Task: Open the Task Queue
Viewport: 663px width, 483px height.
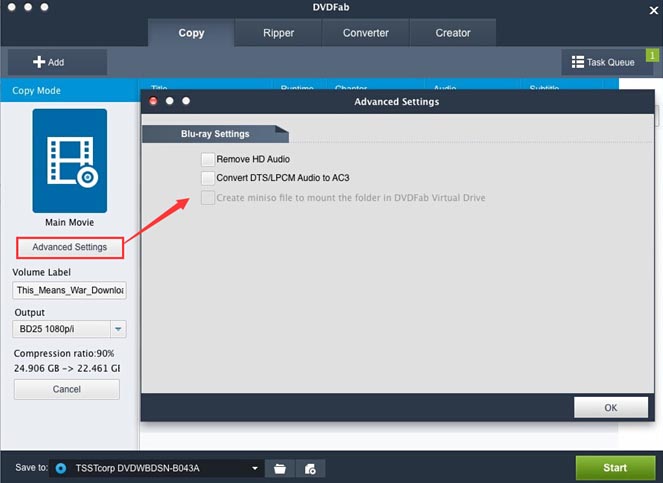Action: pyautogui.click(x=607, y=62)
